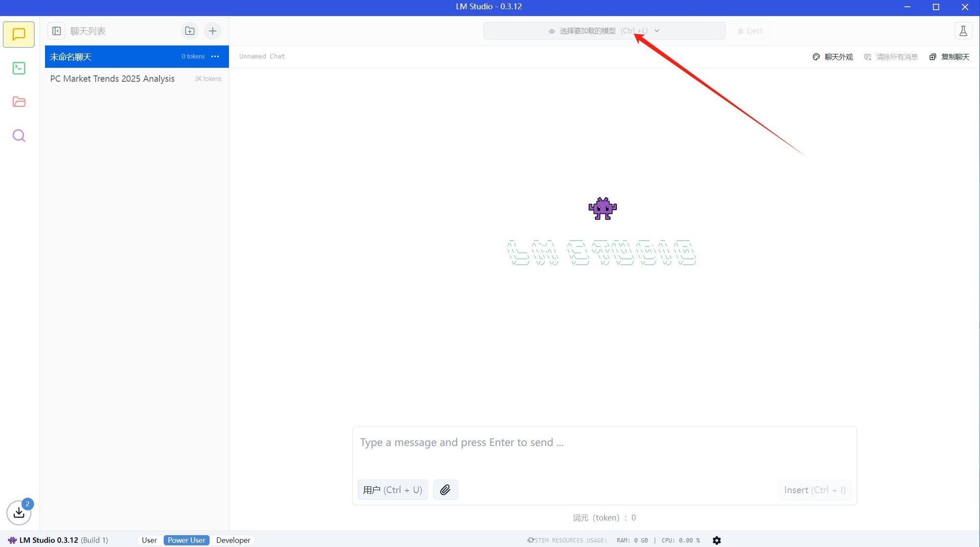
Task: Start a new chat with plus icon
Action: 212,31
